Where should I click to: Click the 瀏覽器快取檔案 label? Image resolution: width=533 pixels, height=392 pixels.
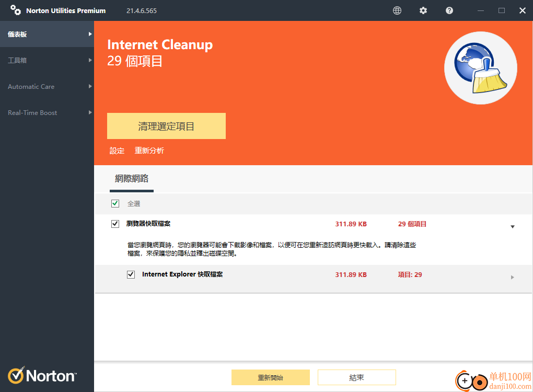(x=148, y=224)
